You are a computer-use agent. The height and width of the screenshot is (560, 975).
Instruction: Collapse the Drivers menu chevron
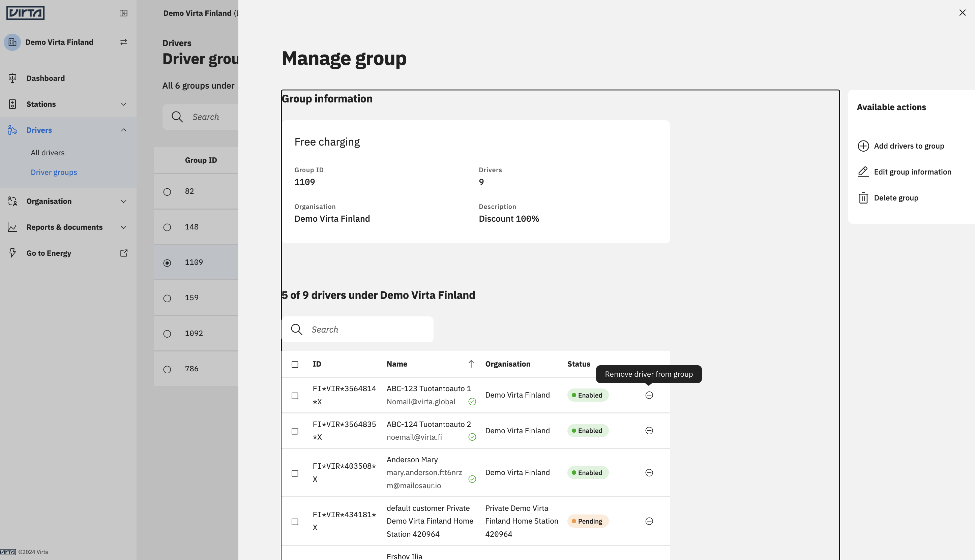123,130
